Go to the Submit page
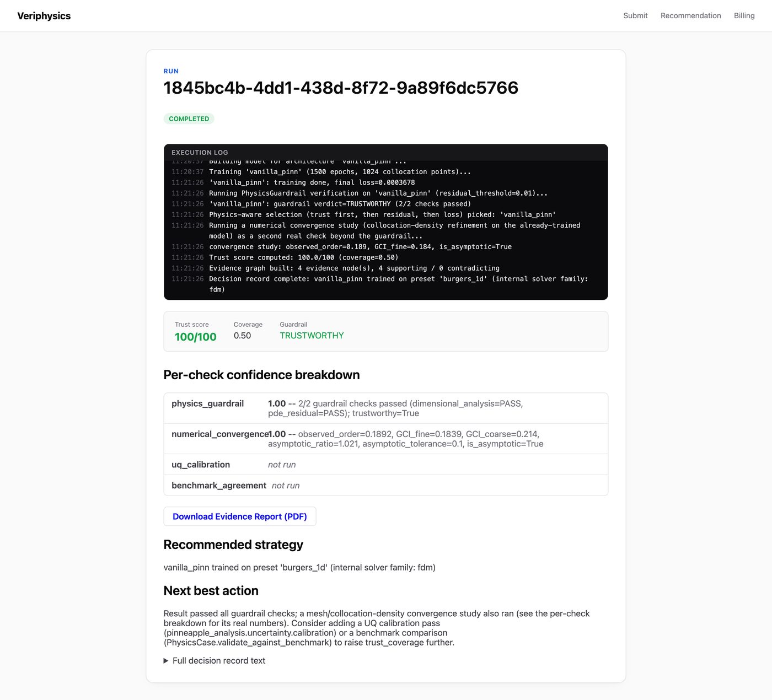Image resolution: width=772 pixels, height=700 pixels. tap(635, 15)
